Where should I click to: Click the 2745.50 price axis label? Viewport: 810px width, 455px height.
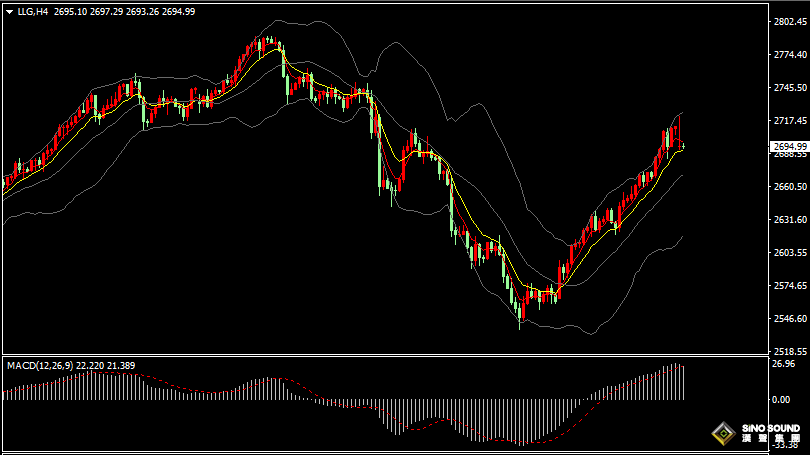tap(789, 88)
